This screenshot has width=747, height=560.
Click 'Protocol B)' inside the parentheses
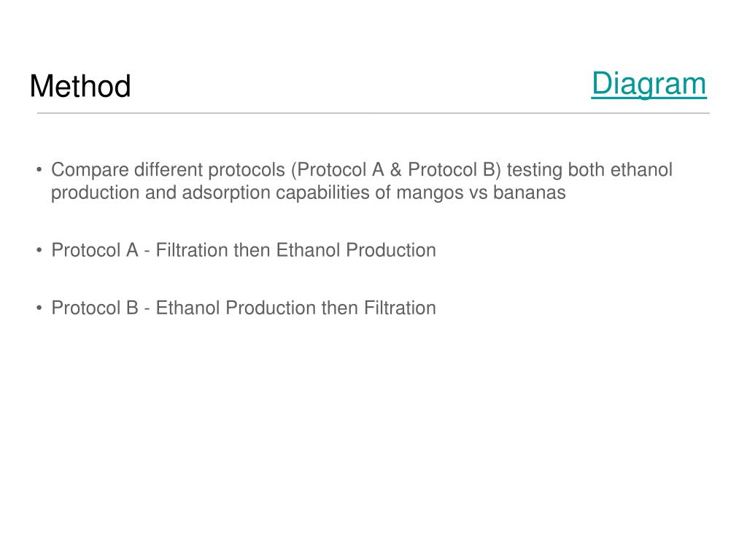(x=454, y=170)
